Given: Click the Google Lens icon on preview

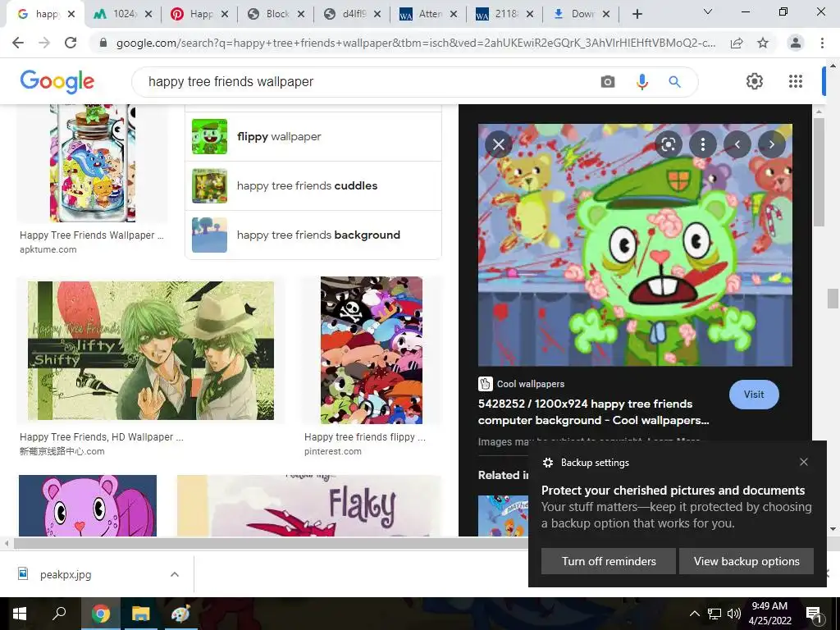Looking at the screenshot, I should coord(668,144).
